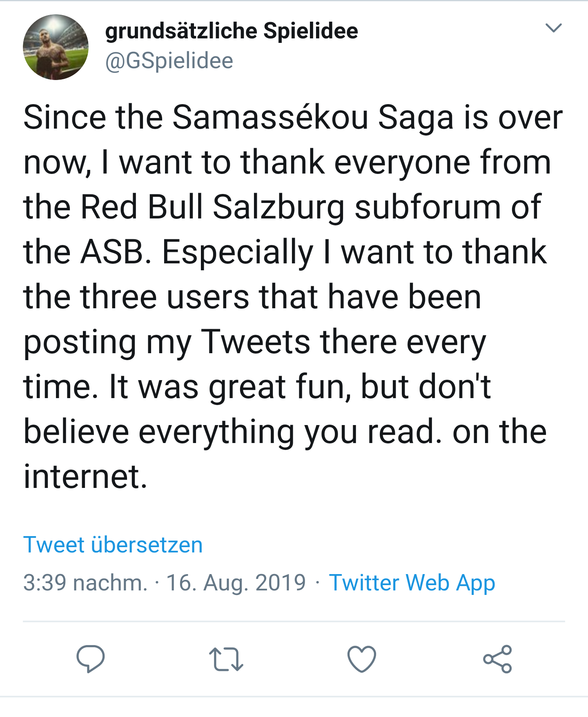588x717 pixels.
Task: Click Tweet übersetzen to translate
Action: (x=113, y=545)
